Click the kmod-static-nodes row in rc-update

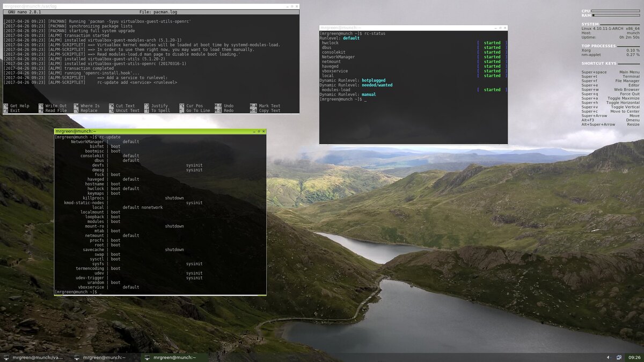[x=133, y=203]
